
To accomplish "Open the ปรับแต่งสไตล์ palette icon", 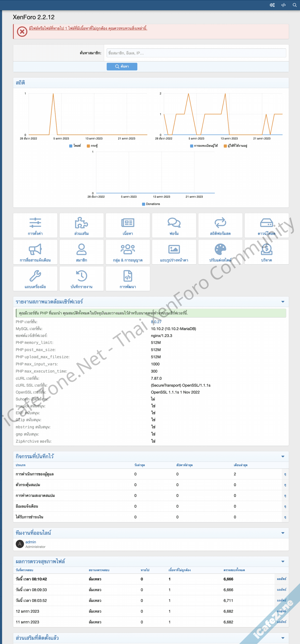I will click(x=220, y=249).
